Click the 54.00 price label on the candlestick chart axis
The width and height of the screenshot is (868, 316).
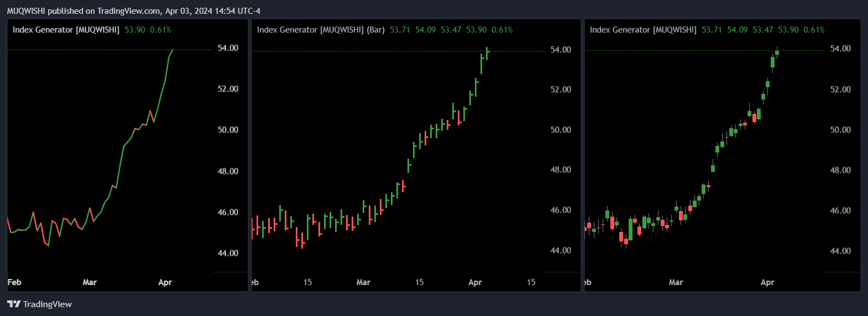tap(840, 49)
